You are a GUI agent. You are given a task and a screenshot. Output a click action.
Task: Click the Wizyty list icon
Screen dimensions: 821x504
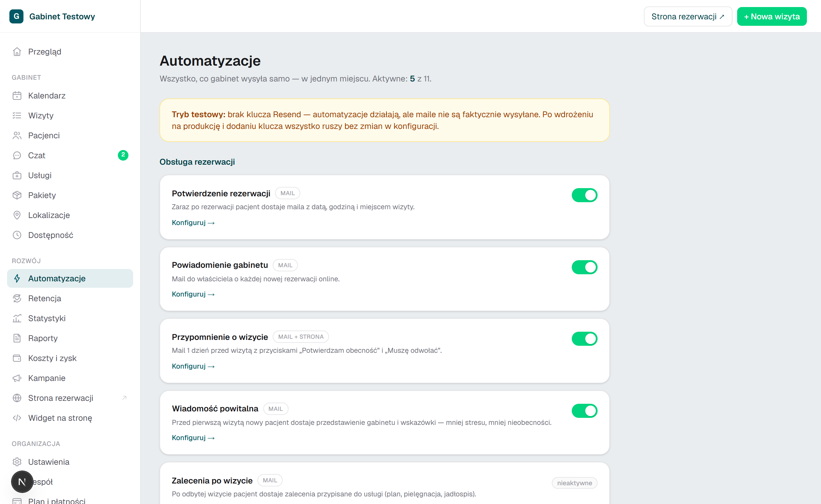(x=17, y=115)
